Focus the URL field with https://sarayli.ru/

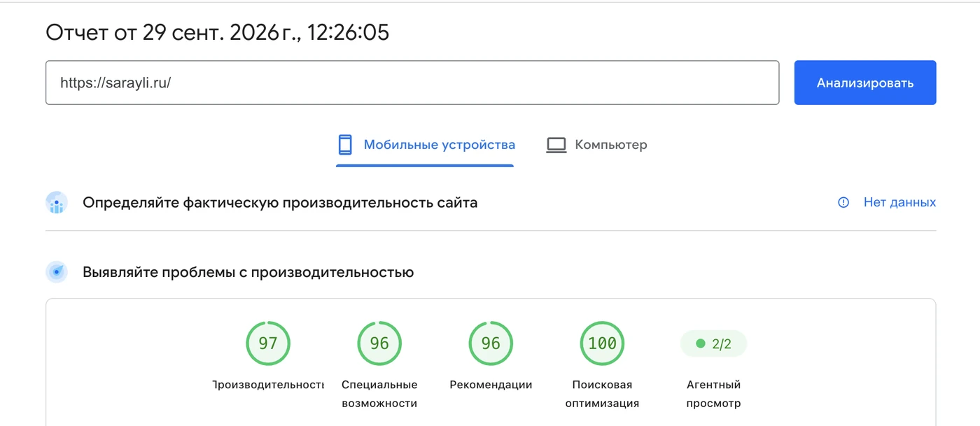tap(412, 83)
